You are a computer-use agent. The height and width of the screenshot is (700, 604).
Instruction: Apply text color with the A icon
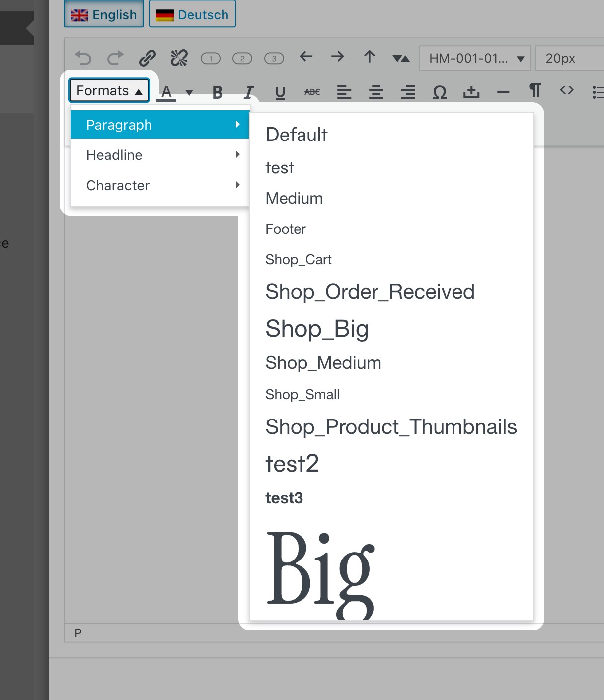pyautogui.click(x=166, y=92)
